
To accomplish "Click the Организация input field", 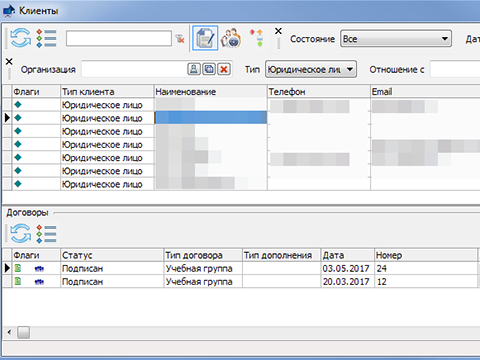I will click(134, 69).
